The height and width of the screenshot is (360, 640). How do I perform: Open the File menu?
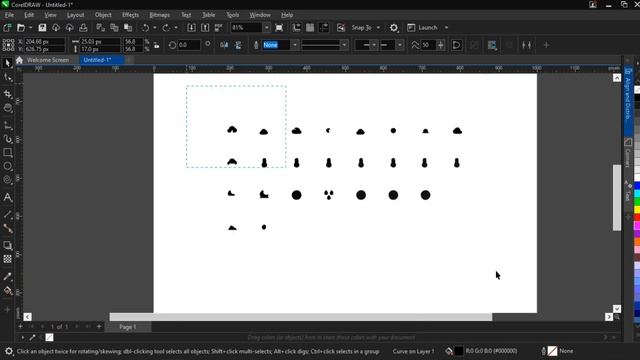[9, 15]
